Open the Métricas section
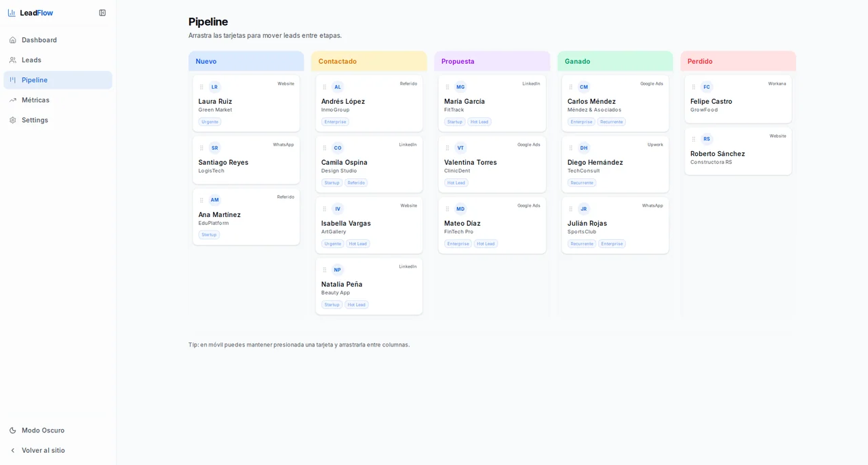 [58, 100]
